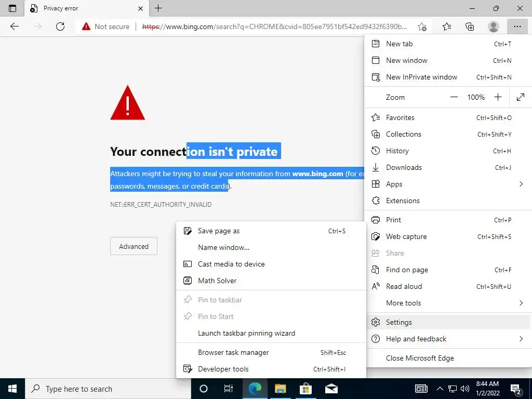Decrease zoom with the minus button
The image size is (532, 399).
(454, 97)
